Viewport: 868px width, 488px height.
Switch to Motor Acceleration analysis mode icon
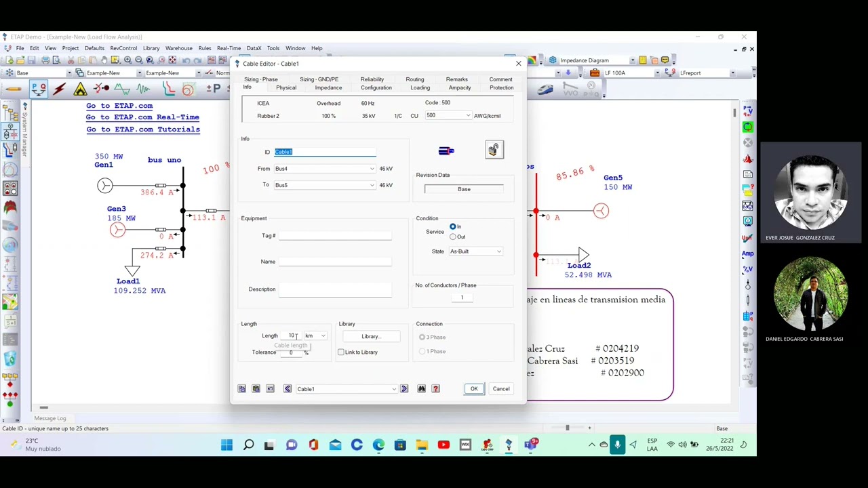[x=102, y=89]
